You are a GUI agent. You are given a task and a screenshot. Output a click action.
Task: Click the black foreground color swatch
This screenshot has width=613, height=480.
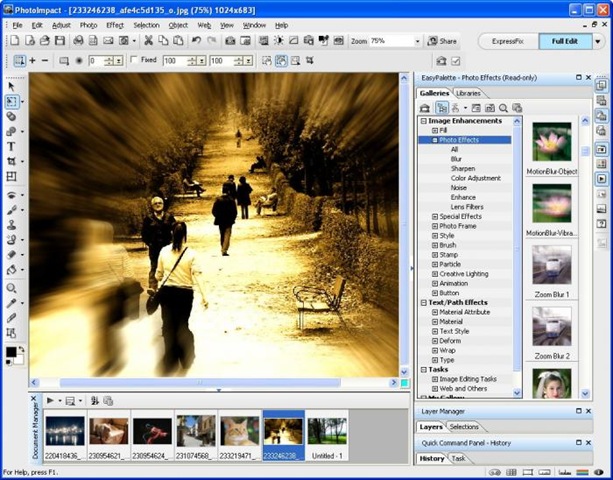[10, 353]
